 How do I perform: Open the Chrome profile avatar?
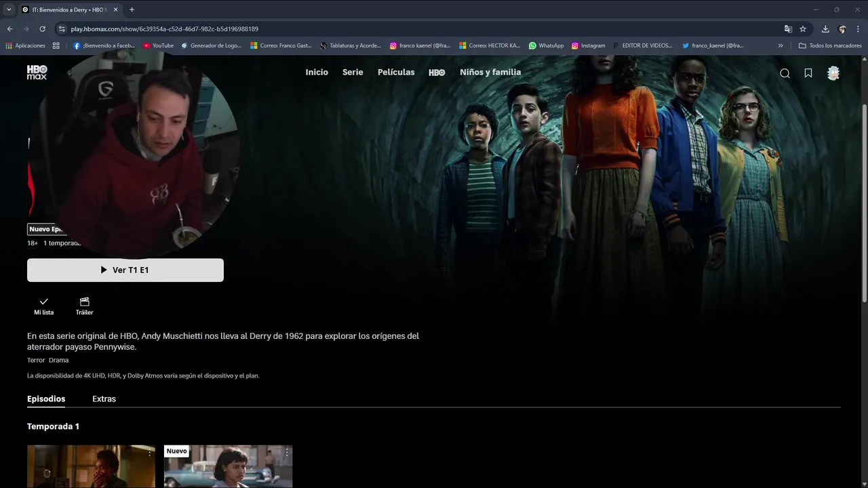(x=842, y=29)
